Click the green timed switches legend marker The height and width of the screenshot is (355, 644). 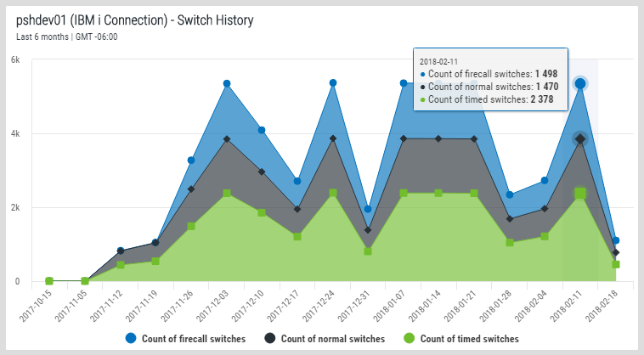click(x=409, y=338)
